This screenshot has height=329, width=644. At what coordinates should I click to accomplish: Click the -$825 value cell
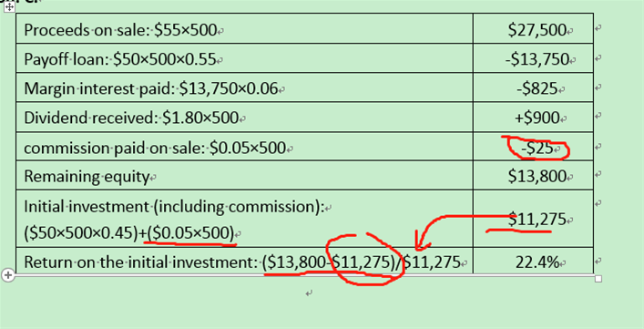coord(533,87)
